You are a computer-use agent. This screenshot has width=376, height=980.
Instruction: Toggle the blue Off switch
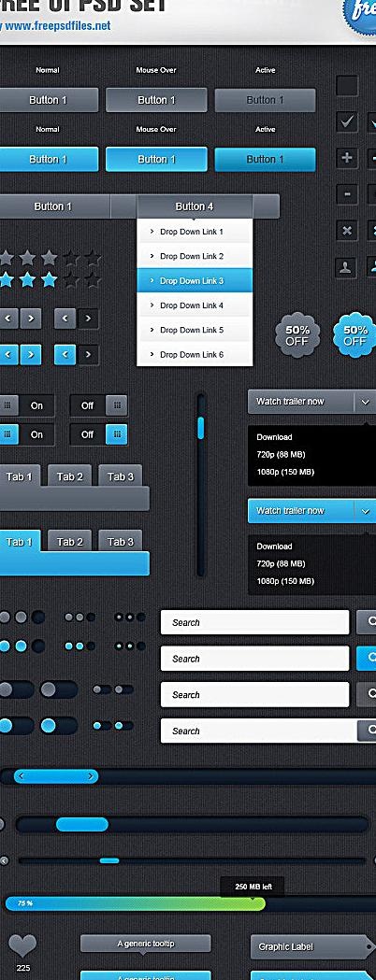(99, 434)
